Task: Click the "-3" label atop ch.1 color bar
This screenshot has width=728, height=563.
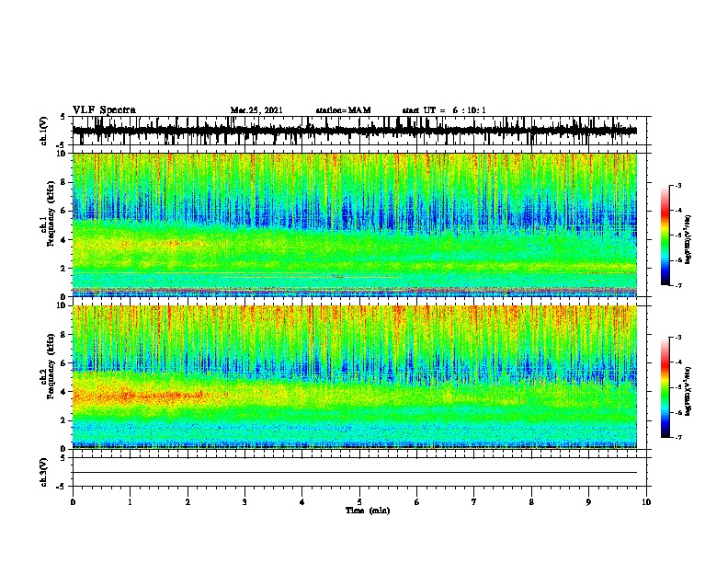Action: (678, 185)
